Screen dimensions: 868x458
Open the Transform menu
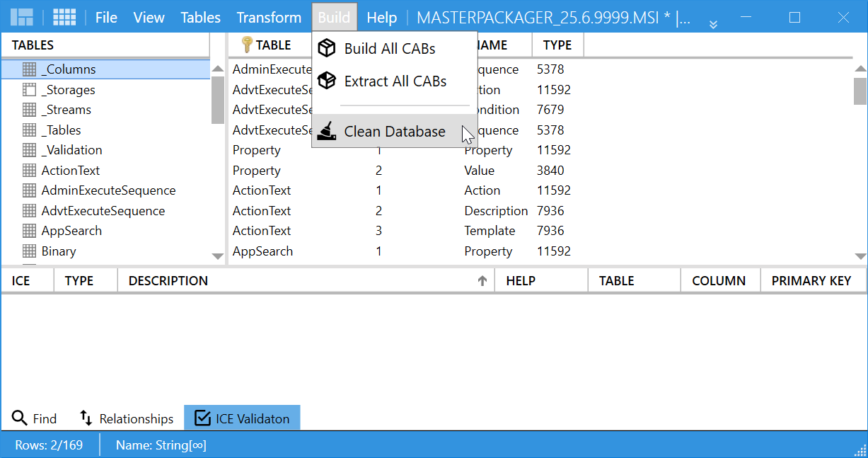269,16
